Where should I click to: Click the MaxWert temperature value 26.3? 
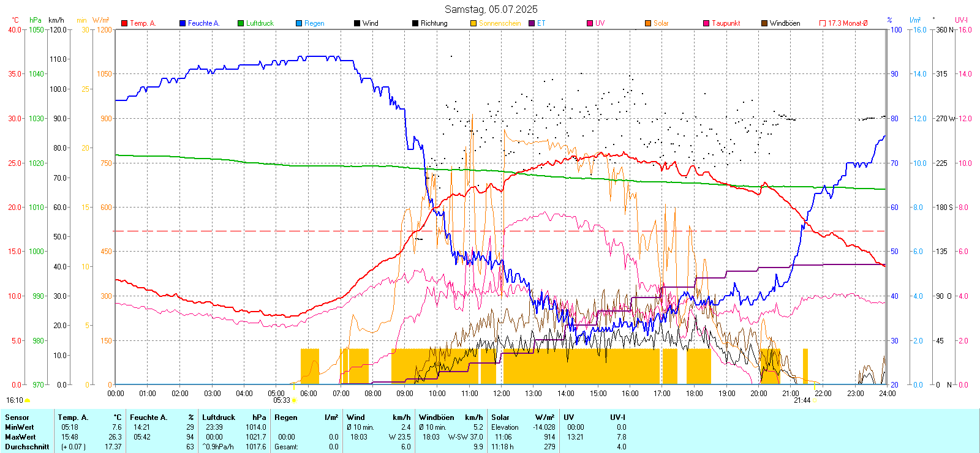(115, 437)
